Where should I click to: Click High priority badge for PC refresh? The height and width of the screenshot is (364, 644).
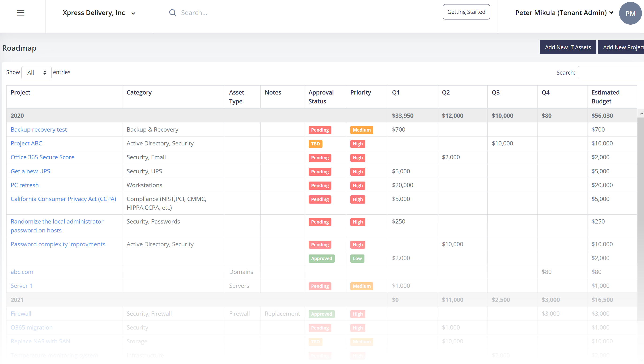click(x=357, y=186)
